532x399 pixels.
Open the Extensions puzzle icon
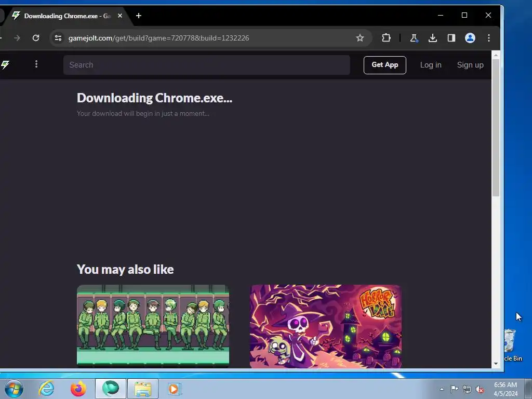coord(386,38)
